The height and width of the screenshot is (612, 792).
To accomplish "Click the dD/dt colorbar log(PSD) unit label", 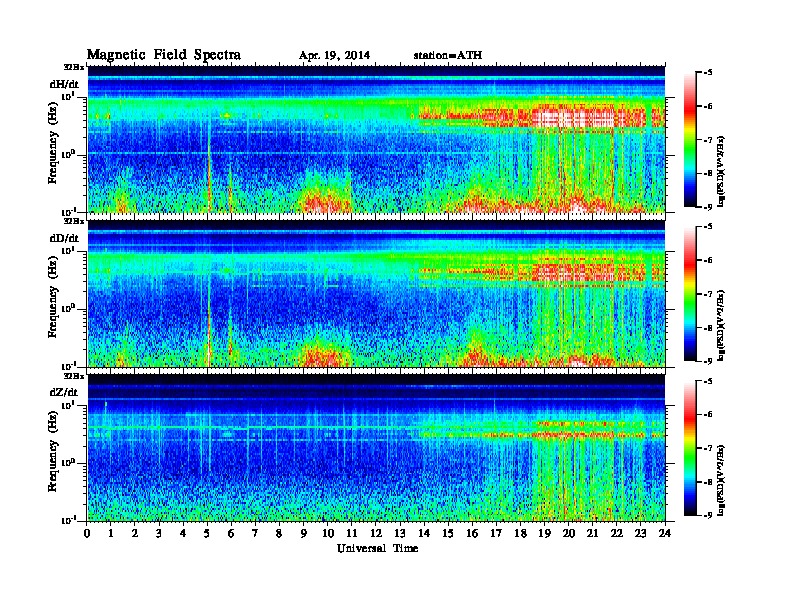I will (721, 325).
